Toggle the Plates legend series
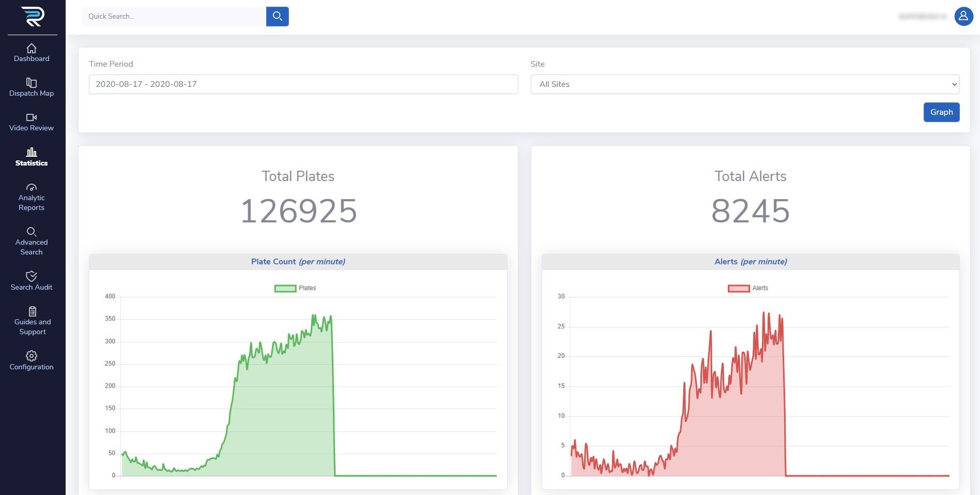980x495 pixels. tap(295, 288)
